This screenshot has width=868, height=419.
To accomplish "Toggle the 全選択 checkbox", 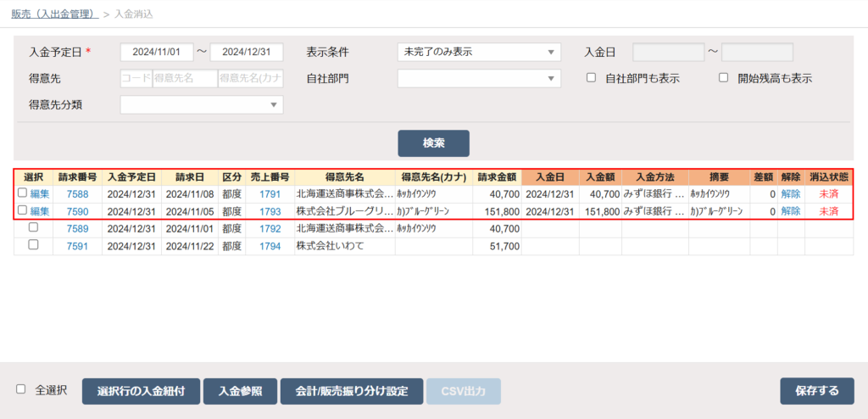I will (x=21, y=389).
